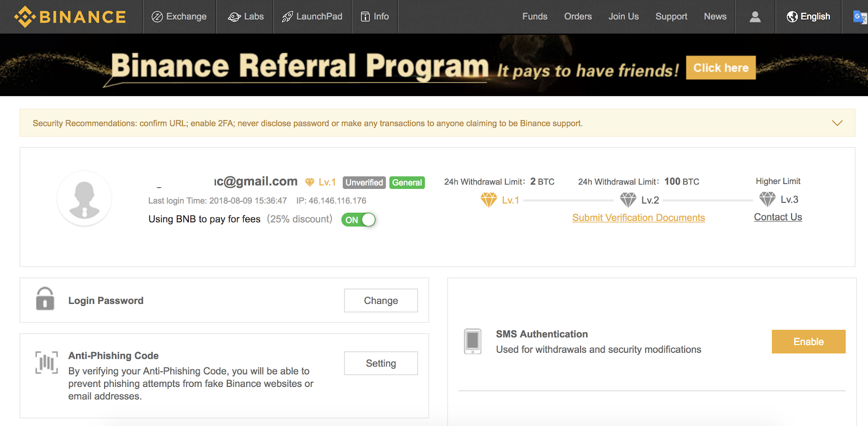Click the General badge
Screen dimensions: 868x426
tap(407, 183)
